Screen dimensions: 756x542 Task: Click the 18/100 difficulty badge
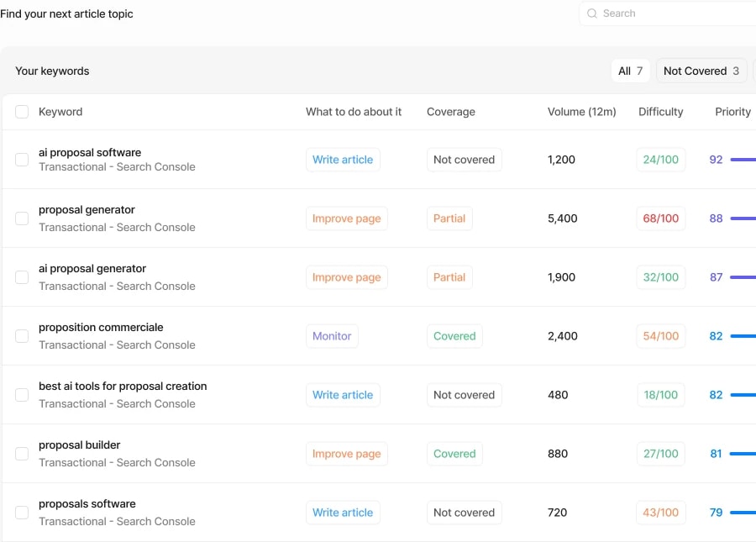(660, 395)
